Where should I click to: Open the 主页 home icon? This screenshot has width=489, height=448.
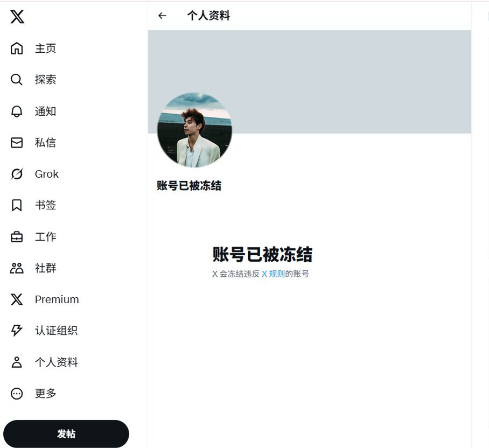[x=17, y=48]
